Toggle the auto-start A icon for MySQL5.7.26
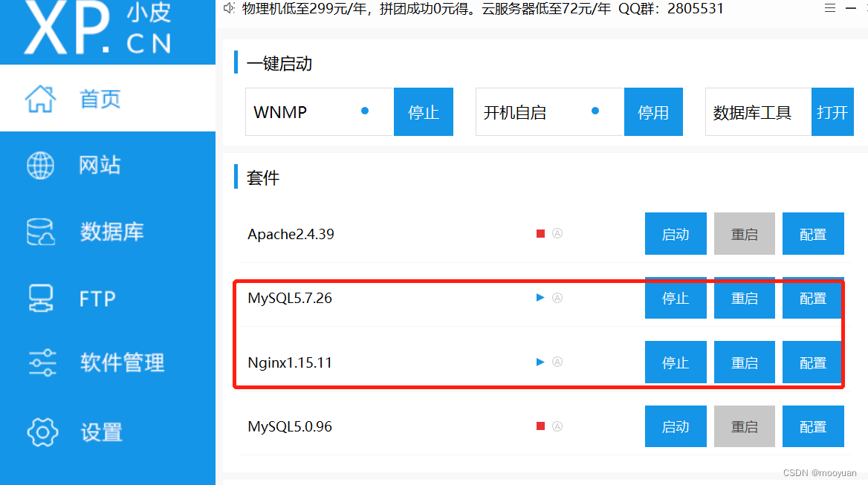This screenshot has width=868, height=485. click(x=557, y=298)
